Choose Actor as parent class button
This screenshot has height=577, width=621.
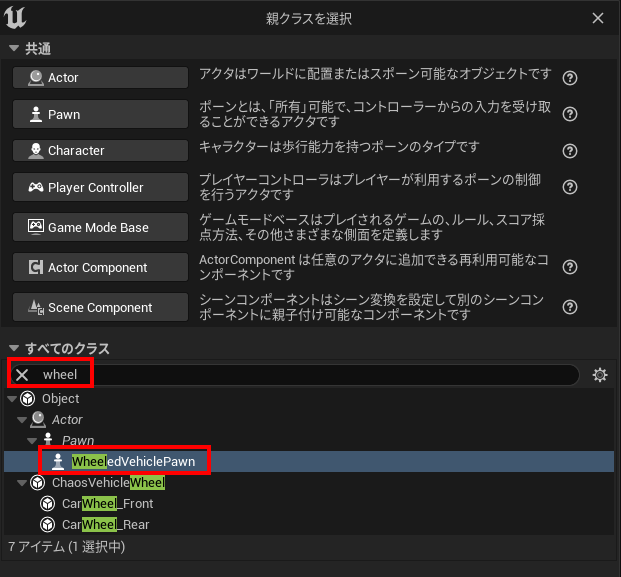[100, 77]
